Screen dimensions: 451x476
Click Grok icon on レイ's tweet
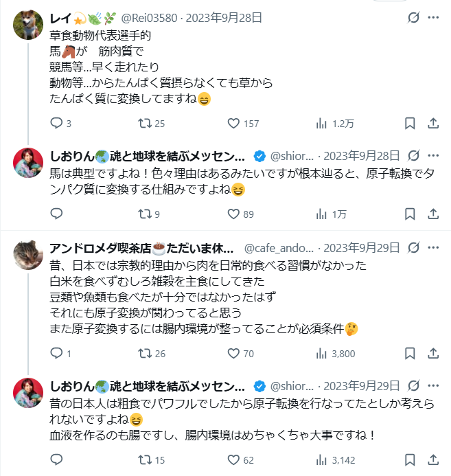coord(413,18)
